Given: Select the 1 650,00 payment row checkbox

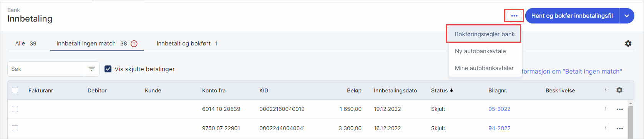Looking at the screenshot, I should point(15,109).
